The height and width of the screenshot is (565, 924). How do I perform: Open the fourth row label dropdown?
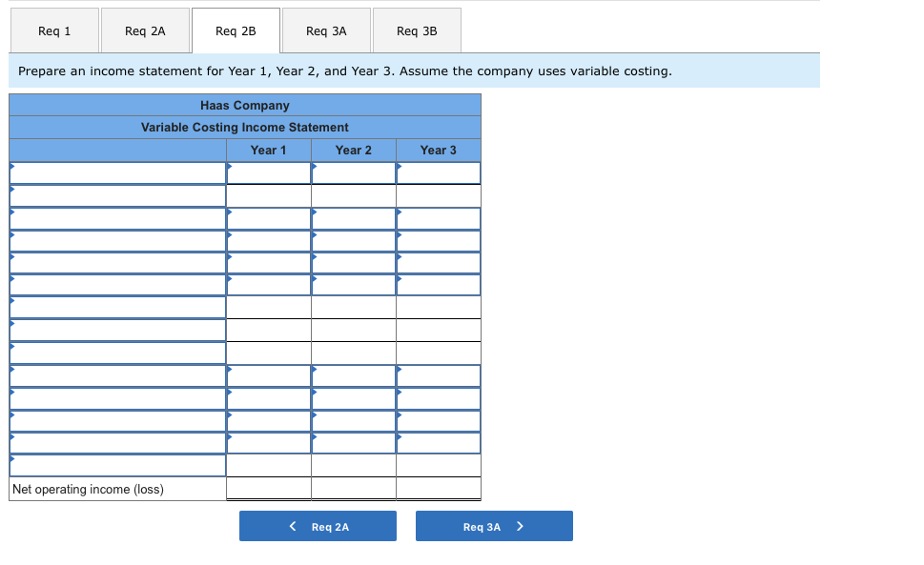pyautogui.click(x=118, y=241)
